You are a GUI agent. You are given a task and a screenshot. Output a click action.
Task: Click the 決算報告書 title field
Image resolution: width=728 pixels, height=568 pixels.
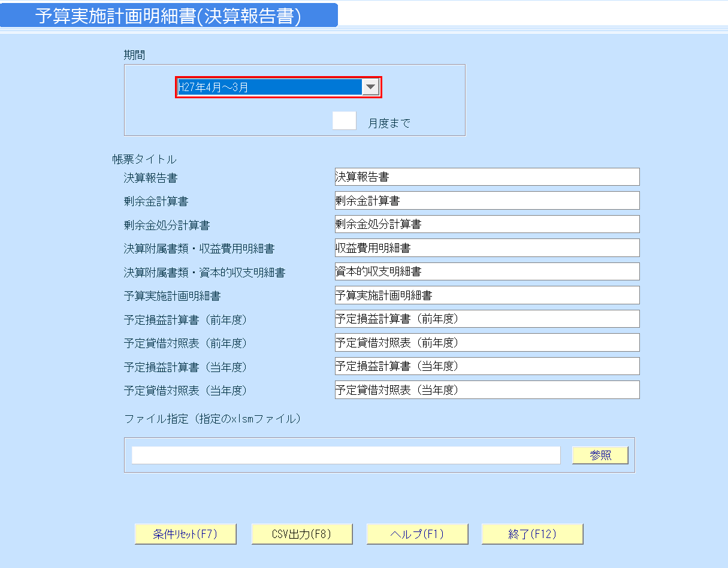tap(485, 177)
